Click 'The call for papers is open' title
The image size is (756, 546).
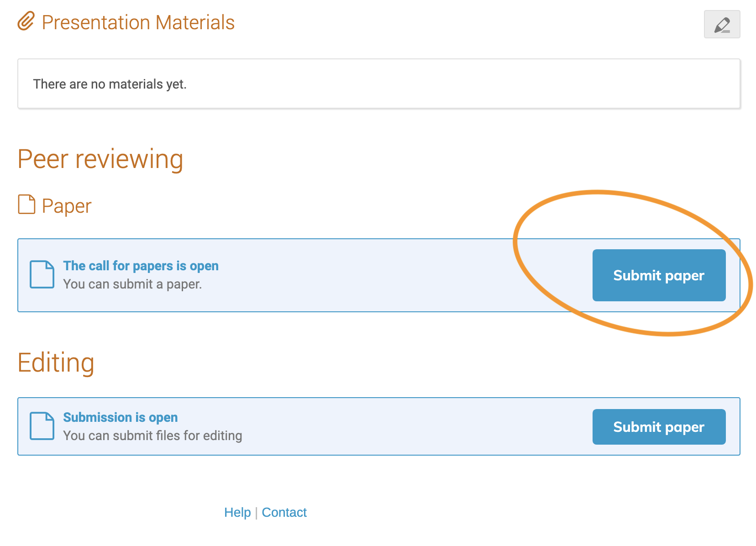[x=141, y=266]
